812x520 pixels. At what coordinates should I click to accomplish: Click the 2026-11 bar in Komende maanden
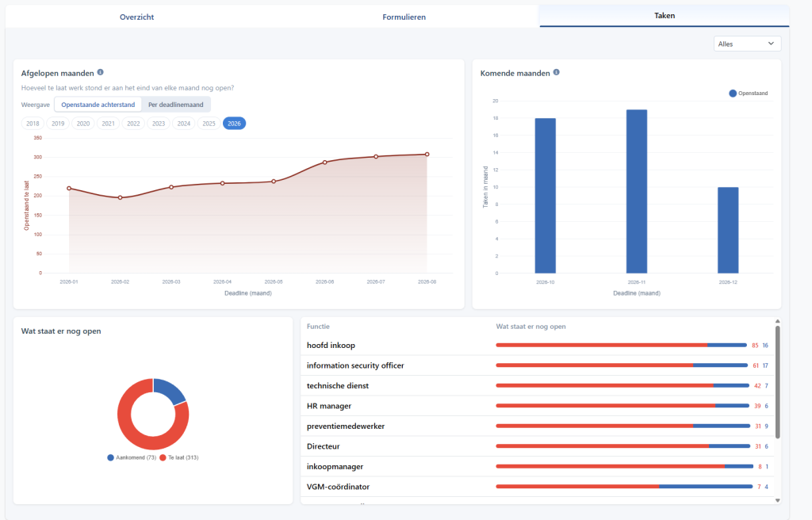pyautogui.click(x=637, y=192)
